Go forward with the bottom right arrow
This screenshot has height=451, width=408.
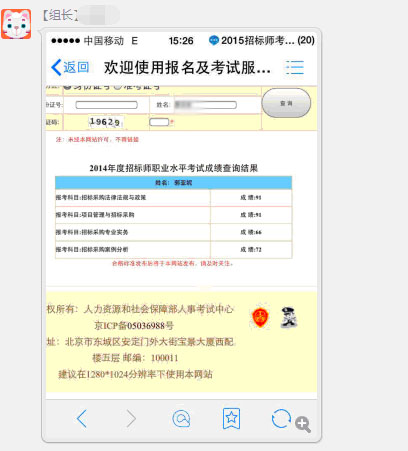coord(131,418)
